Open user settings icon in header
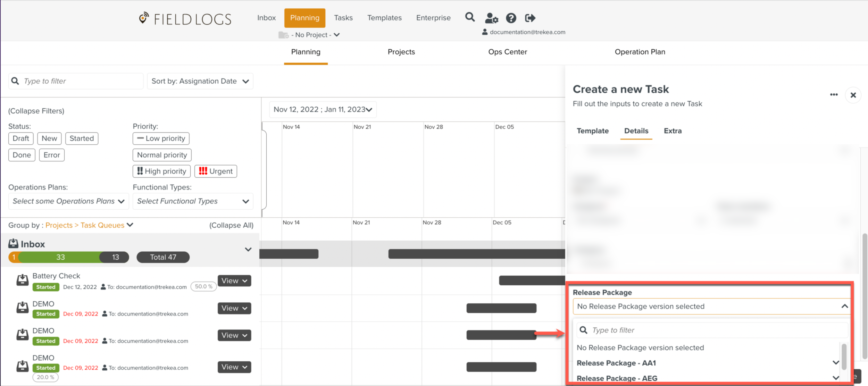 [x=491, y=18]
